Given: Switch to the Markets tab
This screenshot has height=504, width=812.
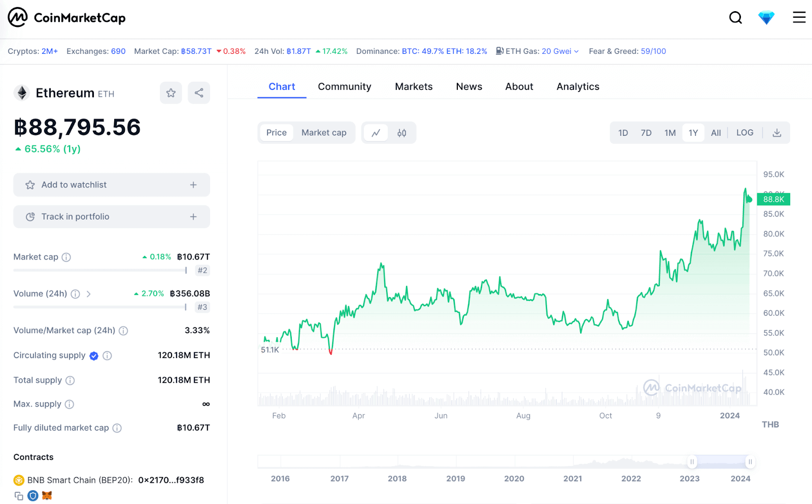Looking at the screenshot, I should [414, 87].
